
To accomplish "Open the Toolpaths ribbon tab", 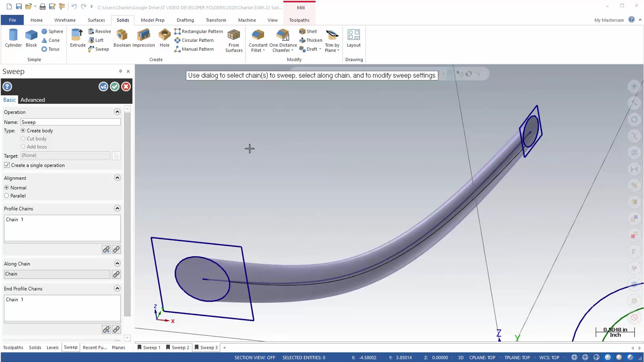I will point(299,20).
